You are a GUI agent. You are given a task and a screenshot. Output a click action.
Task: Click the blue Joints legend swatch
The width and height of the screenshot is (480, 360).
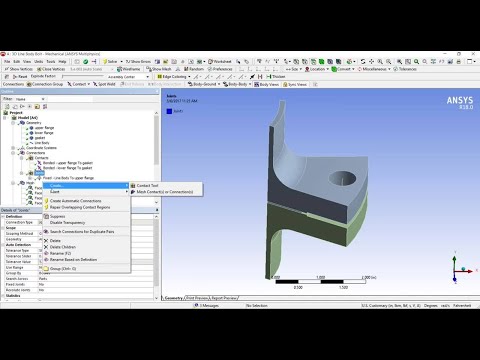[169, 111]
